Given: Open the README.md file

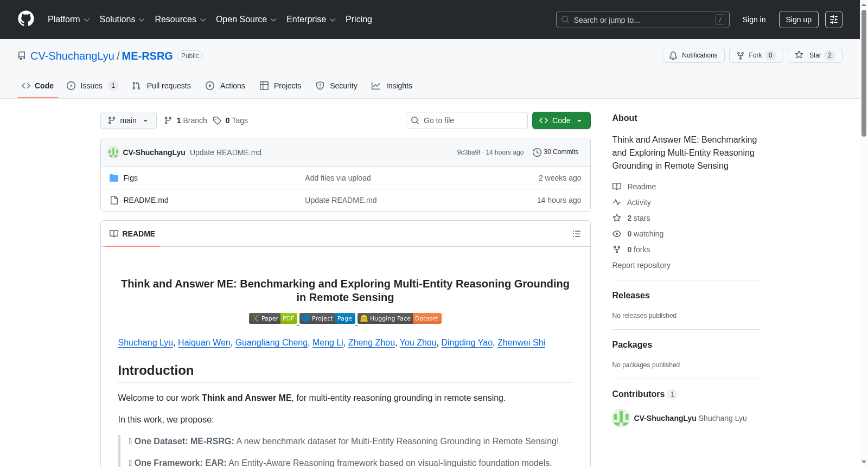Looking at the screenshot, I should point(146,200).
